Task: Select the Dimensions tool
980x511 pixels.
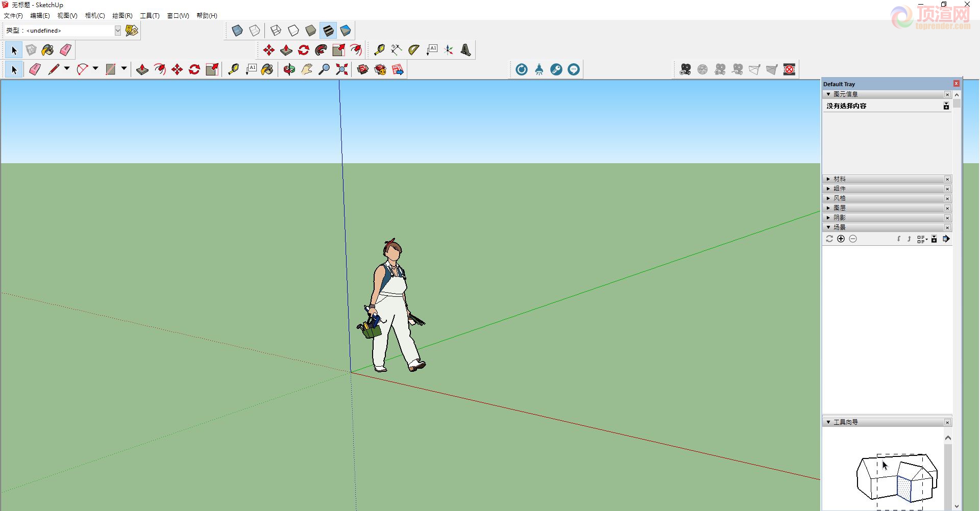Action: click(x=397, y=50)
